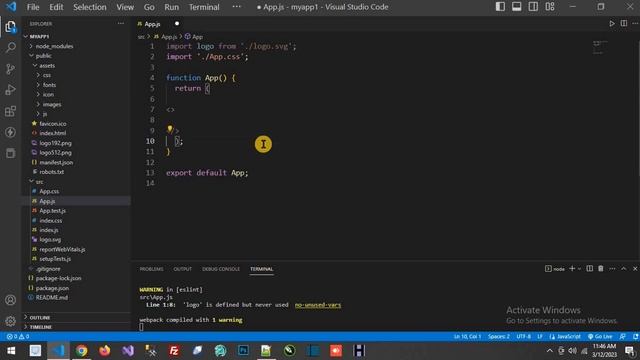Screen dimensions: 640x360
Task: Click Ln 10, Col 1 position indicator
Action: tap(467, 337)
